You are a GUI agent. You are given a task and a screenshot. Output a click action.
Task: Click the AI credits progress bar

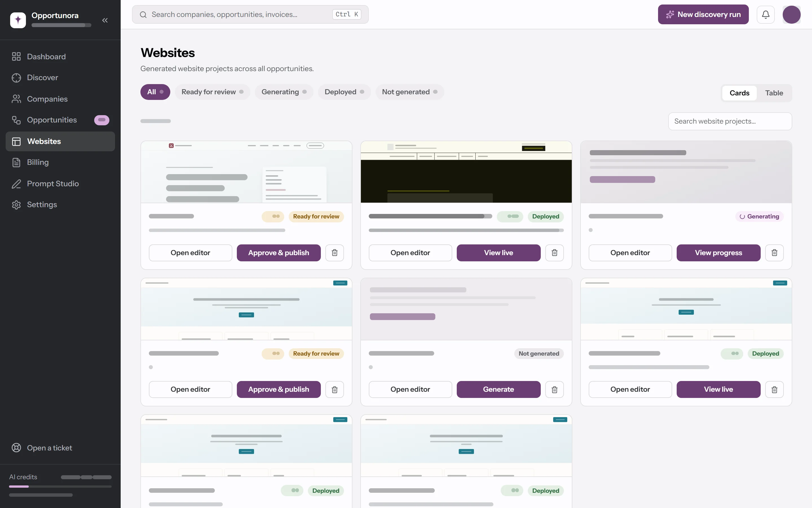(60, 487)
